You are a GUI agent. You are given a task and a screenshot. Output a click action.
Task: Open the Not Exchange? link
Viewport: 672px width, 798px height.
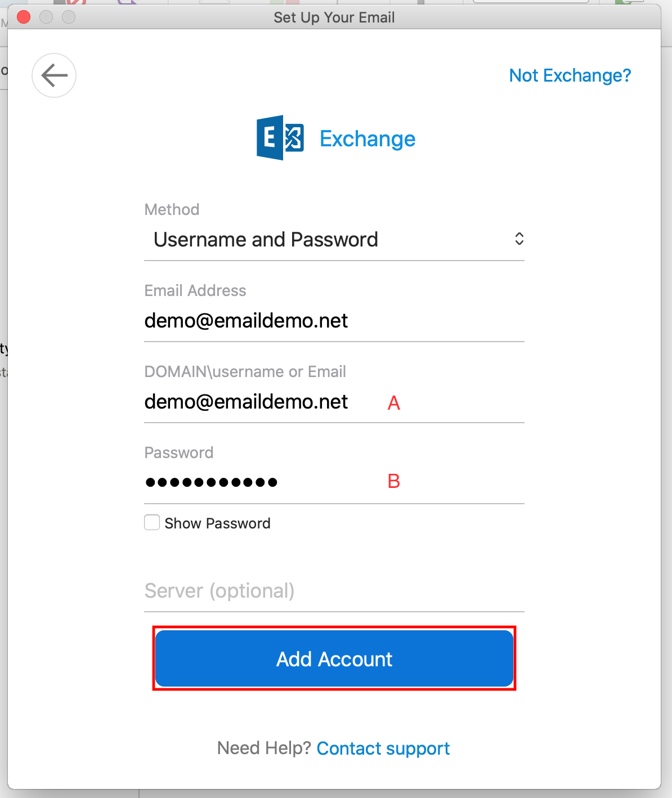point(570,75)
